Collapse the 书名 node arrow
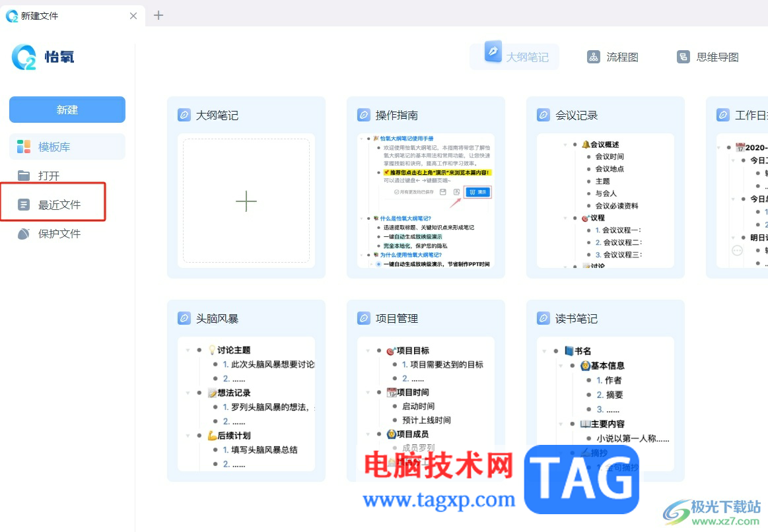This screenshot has height=532, width=768. (x=545, y=351)
